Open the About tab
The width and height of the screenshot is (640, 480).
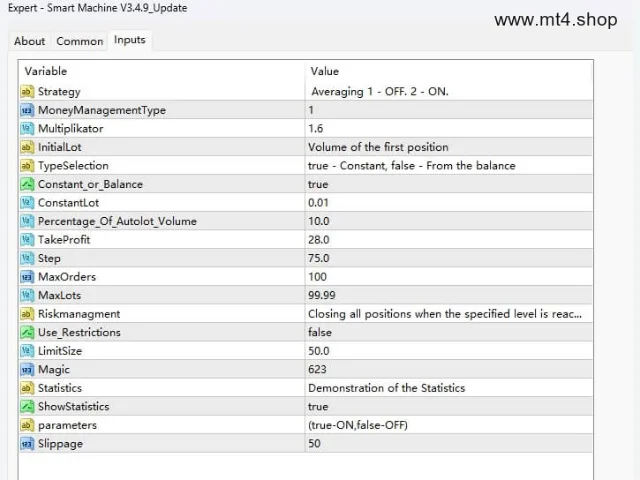tap(29, 41)
